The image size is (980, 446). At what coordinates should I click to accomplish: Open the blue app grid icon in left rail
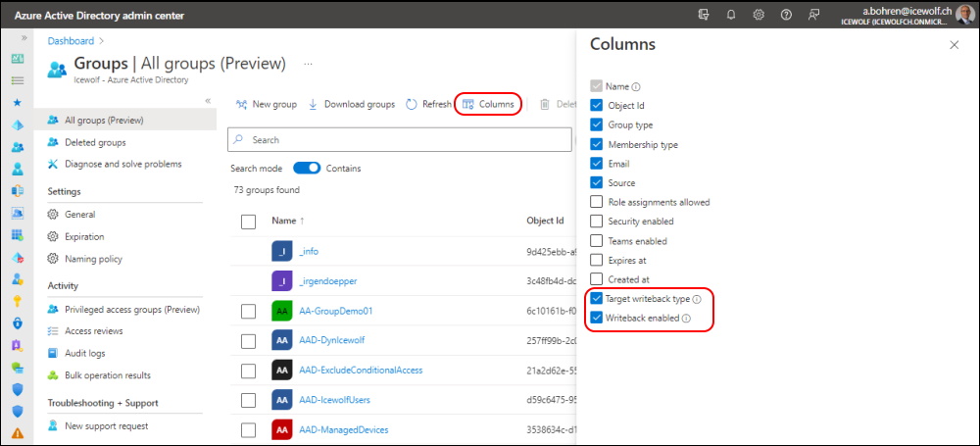(18, 234)
